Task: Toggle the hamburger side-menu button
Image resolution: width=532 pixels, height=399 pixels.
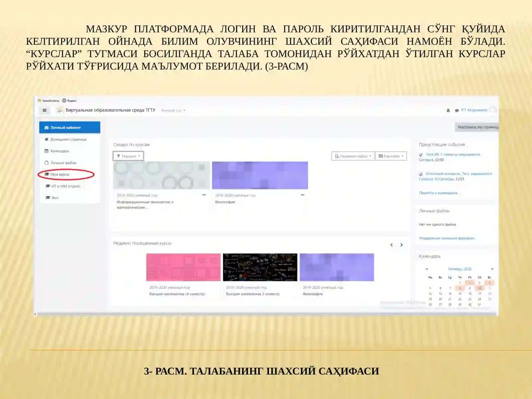Action: (x=45, y=110)
